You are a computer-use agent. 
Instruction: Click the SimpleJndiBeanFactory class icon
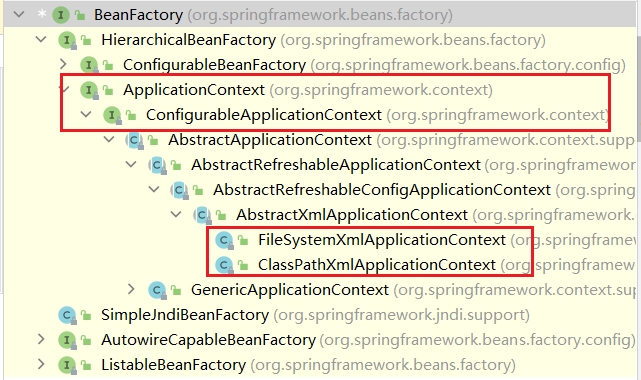(67, 315)
